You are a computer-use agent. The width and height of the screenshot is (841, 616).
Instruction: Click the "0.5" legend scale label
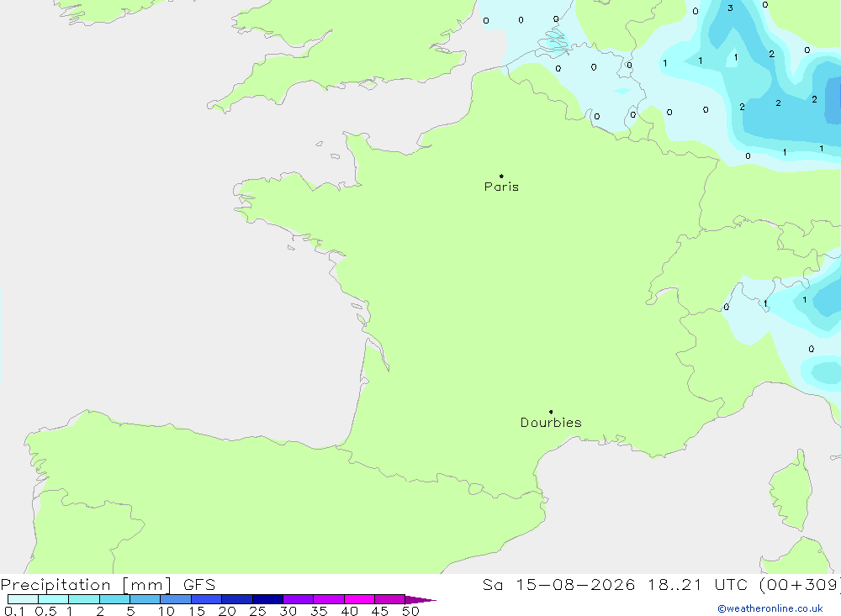tap(45, 611)
